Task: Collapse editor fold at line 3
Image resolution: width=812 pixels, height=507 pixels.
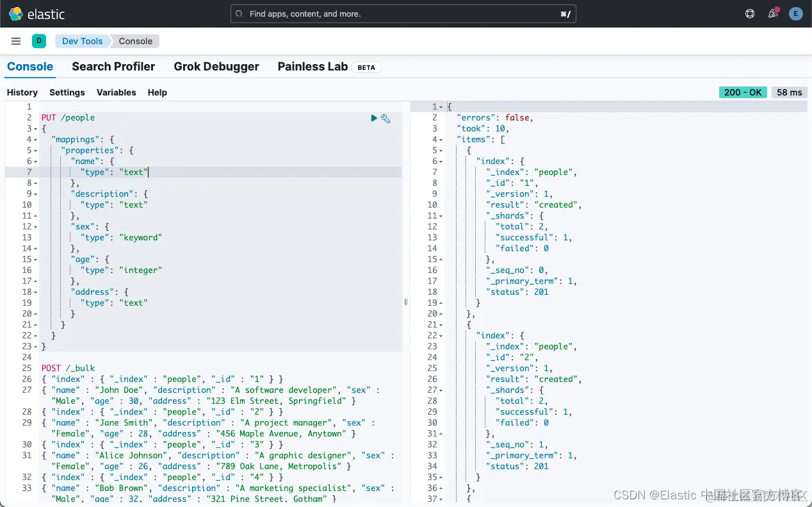Action: [35, 129]
